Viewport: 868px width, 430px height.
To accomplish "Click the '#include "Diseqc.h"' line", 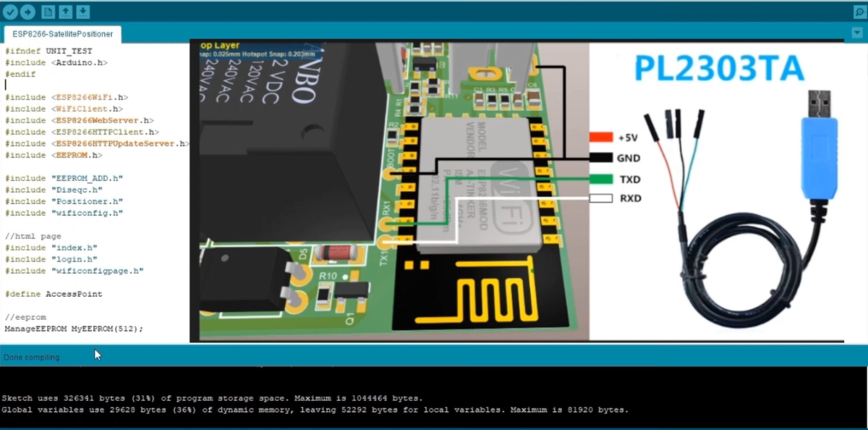I will 54,190.
